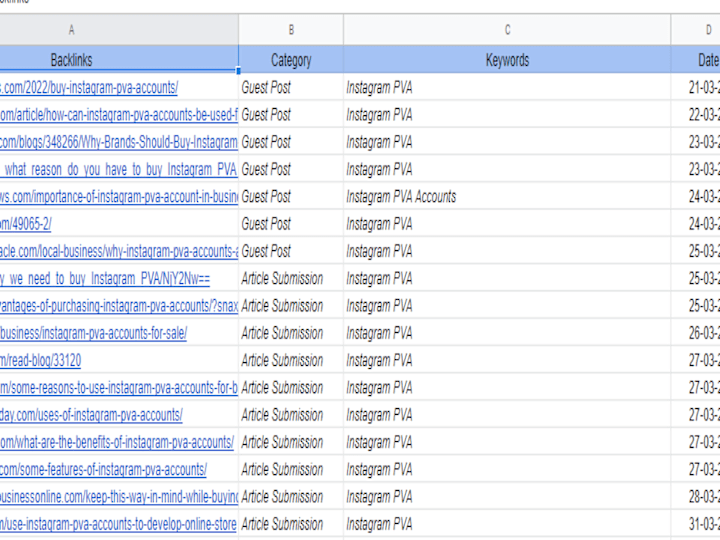Open the local-business why-instagram-pva-accounts link
The height and width of the screenshot is (540, 720).
119,251
